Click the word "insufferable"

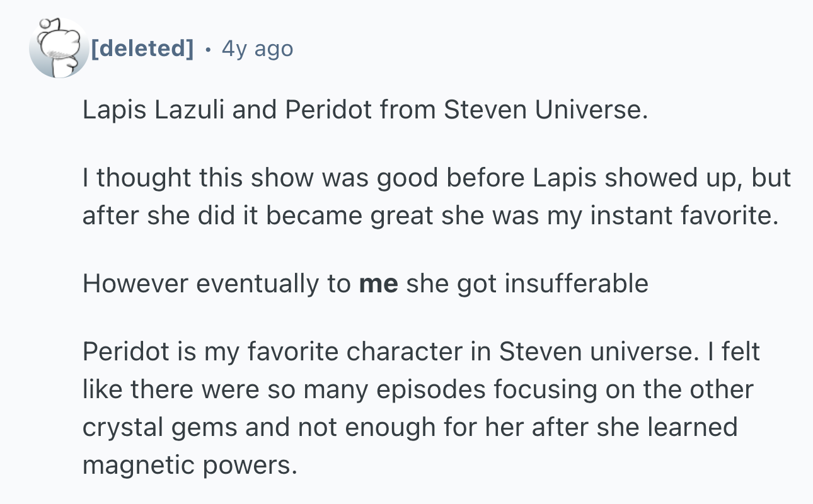[576, 283]
